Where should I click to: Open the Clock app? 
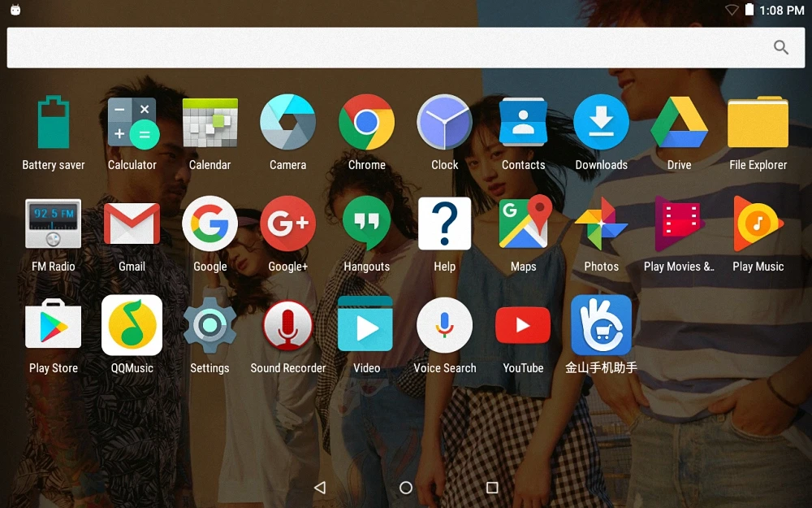coord(445,123)
